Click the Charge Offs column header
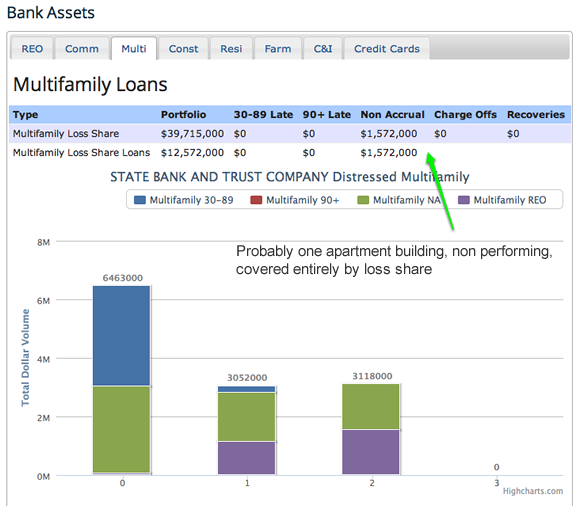The width and height of the screenshot is (580, 506). click(465, 115)
